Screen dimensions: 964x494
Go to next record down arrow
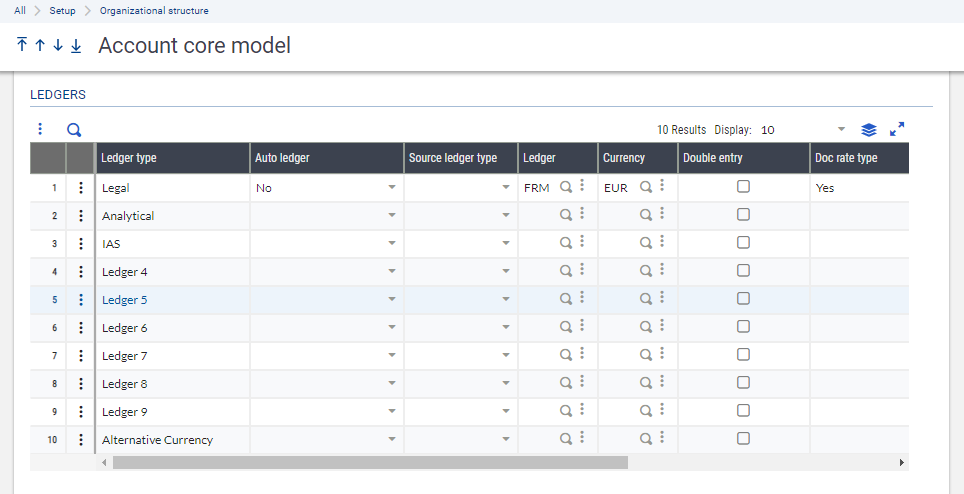pyautogui.click(x=58, y=45)
